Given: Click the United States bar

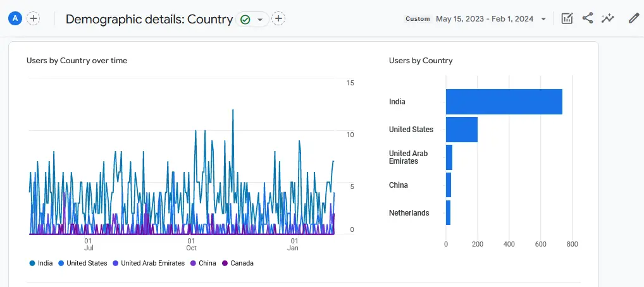Looking at the screenshot, I should tap(461, 130).
